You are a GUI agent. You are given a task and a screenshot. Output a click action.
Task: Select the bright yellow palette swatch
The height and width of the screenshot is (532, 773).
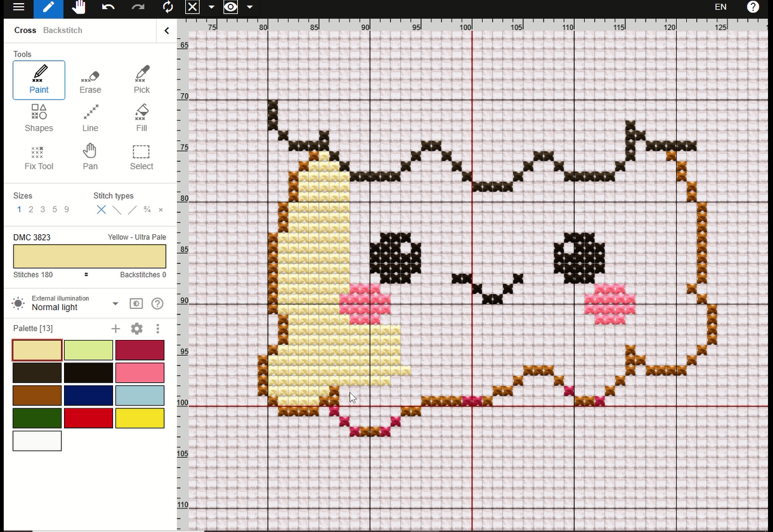click(140, 418)
